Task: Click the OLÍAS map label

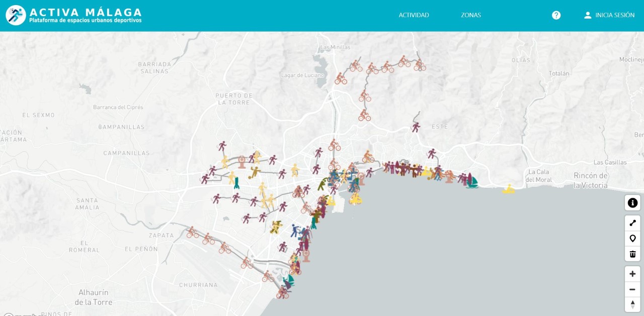Action: click(x=521, y=60)
